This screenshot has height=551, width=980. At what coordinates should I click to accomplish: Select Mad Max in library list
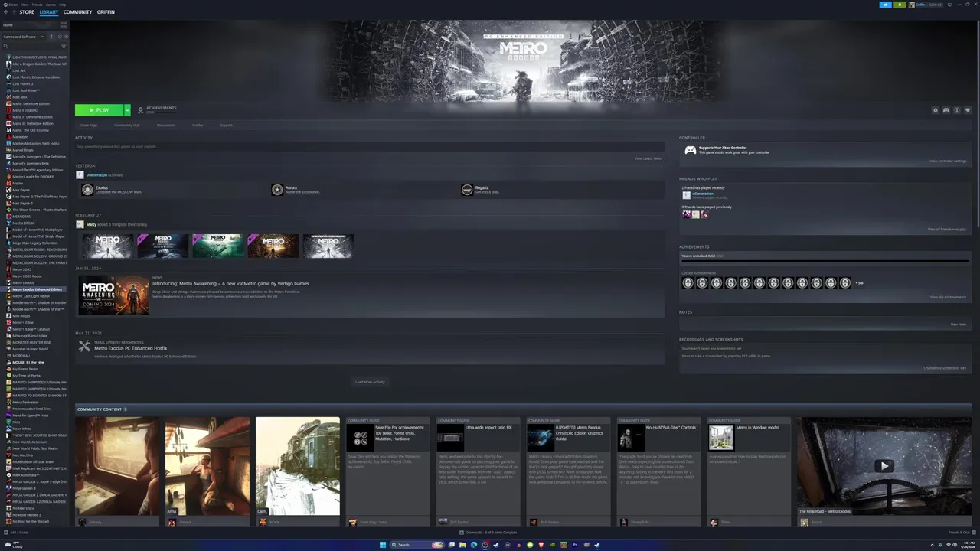[x=20, y=97]
